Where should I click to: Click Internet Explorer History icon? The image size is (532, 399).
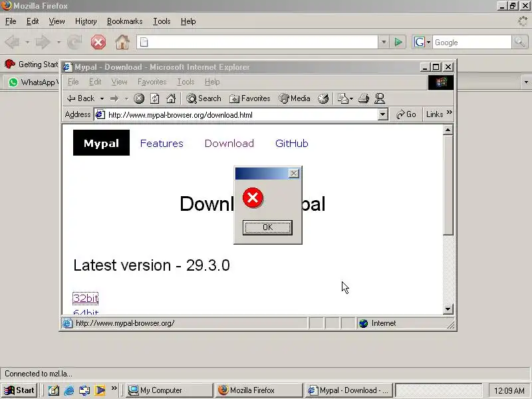pos(323,98)
